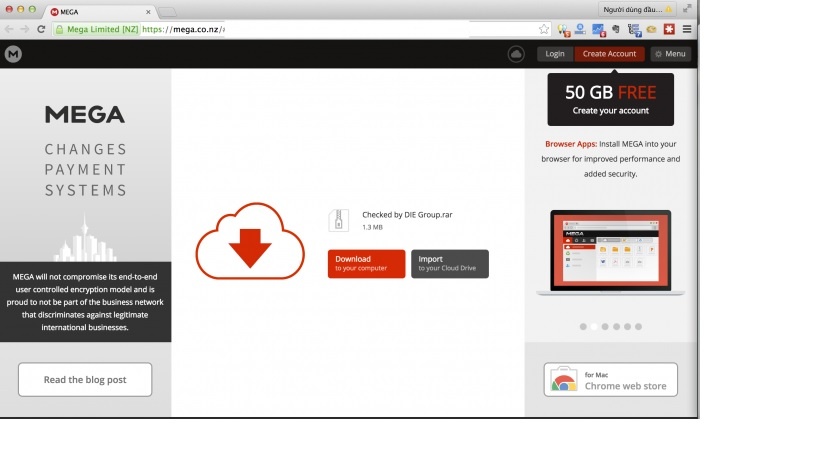819x460 pixels.
Task: Click the Chrome web store for Mac button
Action: coord(611,380)
